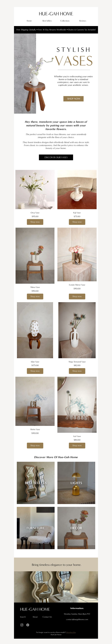Open Collections in the top navigation
Viewport: 112px width, 644px height.
[x=65, y=21]
